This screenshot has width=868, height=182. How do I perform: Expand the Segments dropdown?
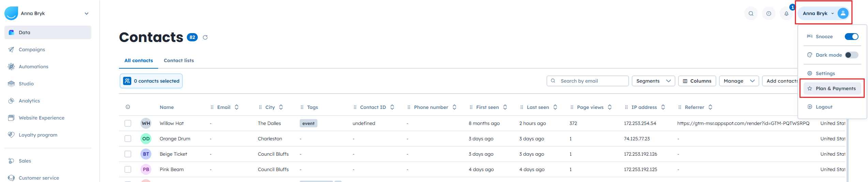point(653,81)
